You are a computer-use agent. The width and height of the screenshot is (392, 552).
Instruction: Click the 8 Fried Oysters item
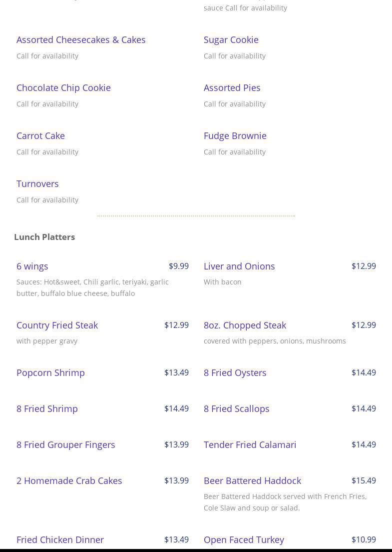tap(235, 372)
